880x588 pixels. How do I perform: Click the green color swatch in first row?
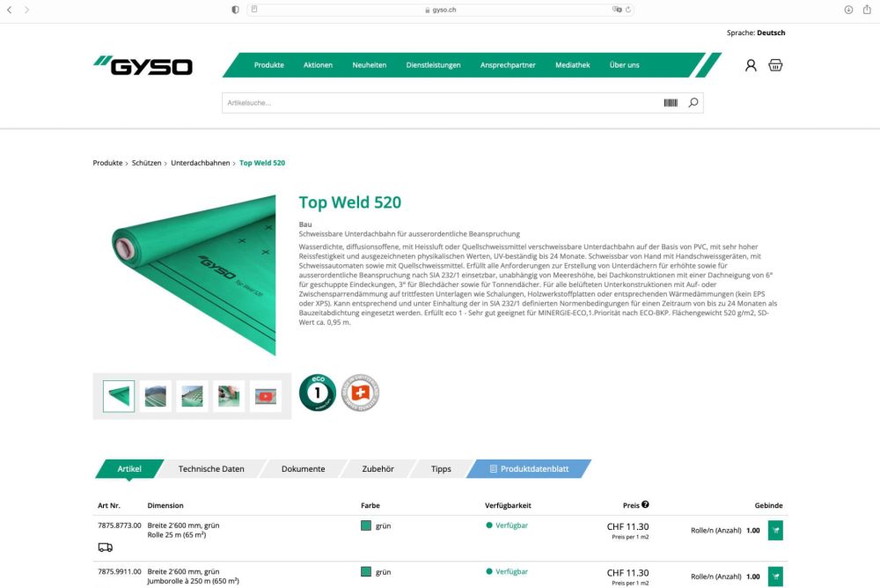366,526
